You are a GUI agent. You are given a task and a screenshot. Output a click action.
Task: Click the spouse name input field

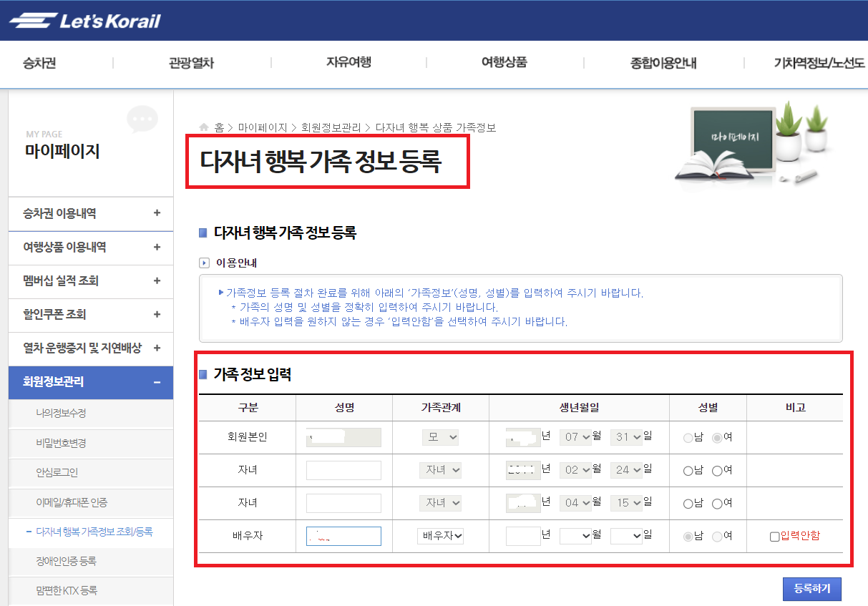tap(343, 536)
